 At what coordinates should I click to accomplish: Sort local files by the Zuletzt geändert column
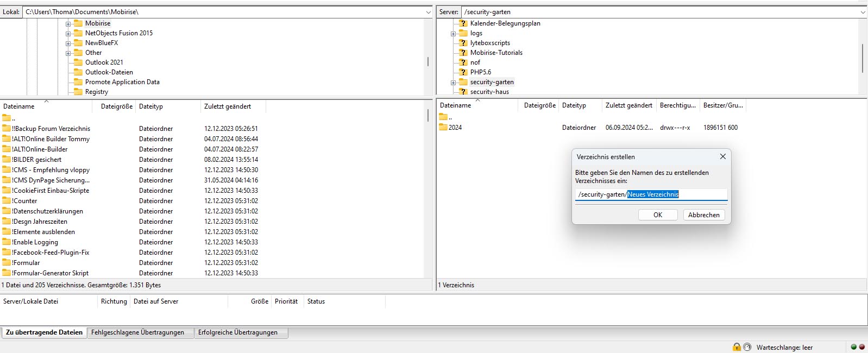pyautogui.click(x=234, y=106)
